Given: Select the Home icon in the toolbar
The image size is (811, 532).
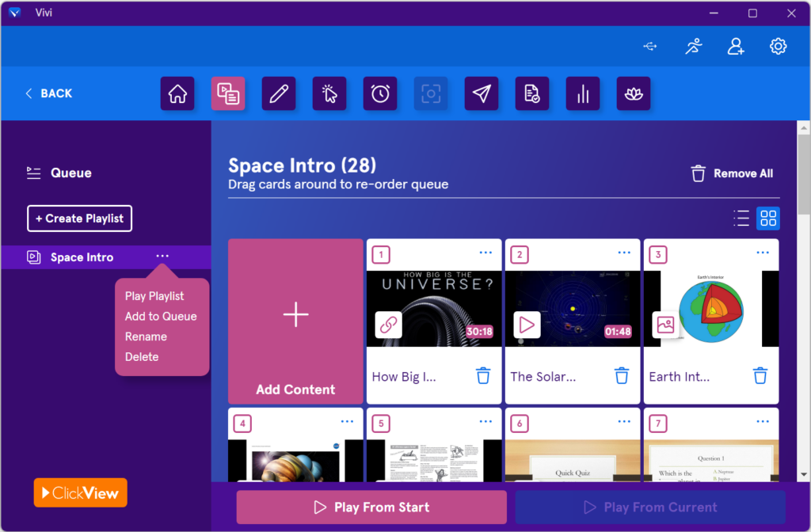Looking at the screenshot, I should point(177,93).
